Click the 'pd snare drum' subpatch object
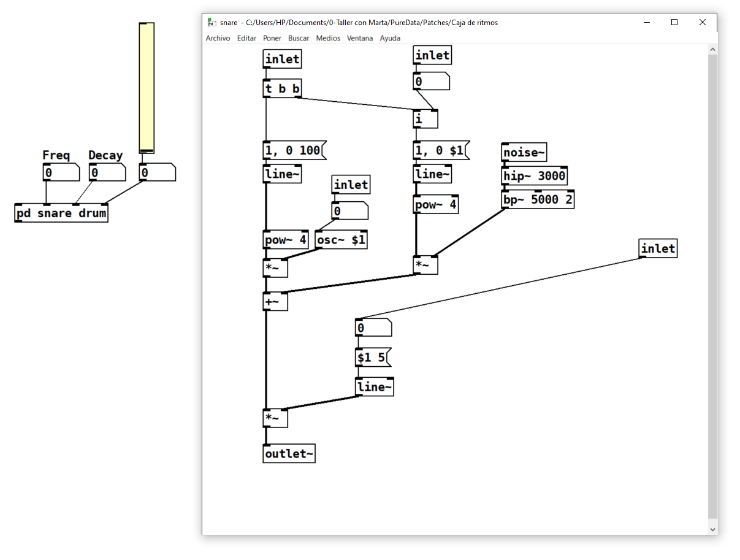The width and height of the screenshot is (740, 560). tap(61, 213)
